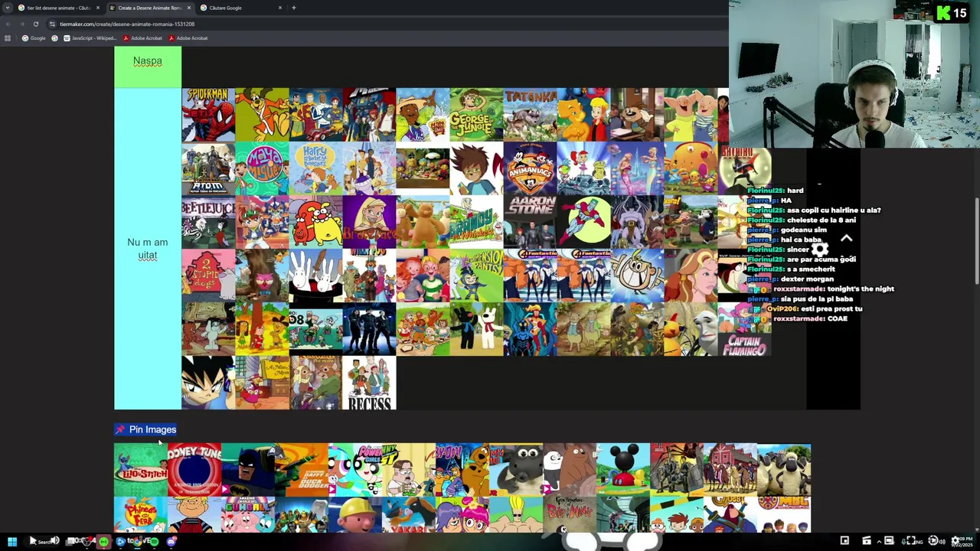
Task: Pick the Powerpuff Girls image
Action: point(355,470)
